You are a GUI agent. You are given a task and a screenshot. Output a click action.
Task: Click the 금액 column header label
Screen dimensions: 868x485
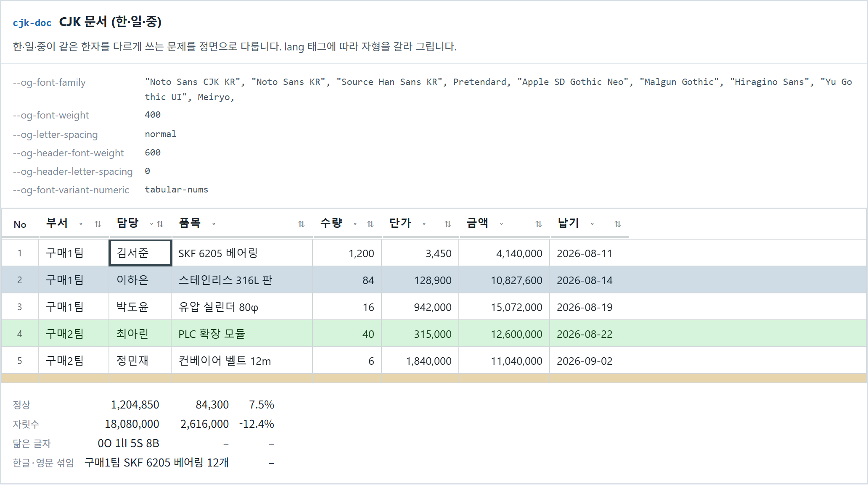coord(477,223)
